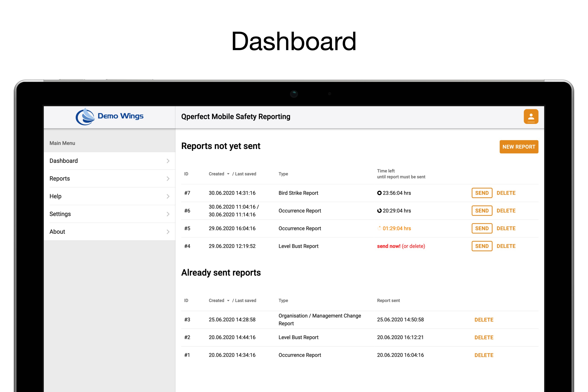Viewport: 588px width, 392px height.
Task: Click the Demo Wings logo
Action: [110, 116]
